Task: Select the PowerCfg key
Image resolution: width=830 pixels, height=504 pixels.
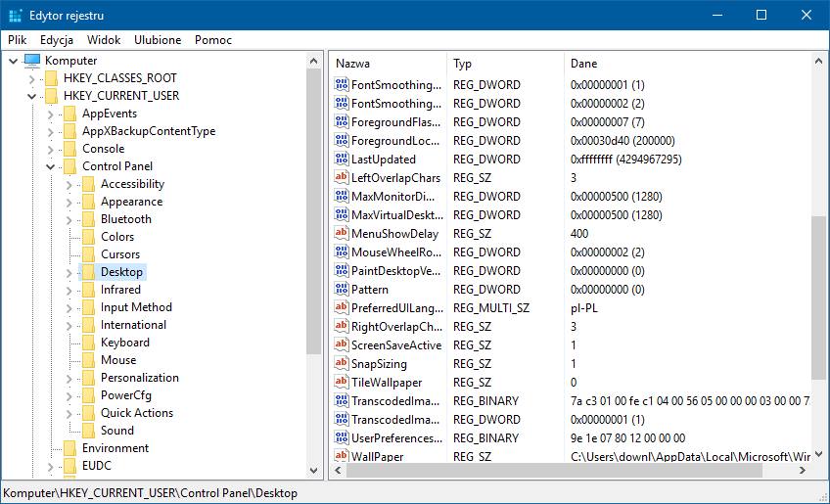Action: (126, 395)
